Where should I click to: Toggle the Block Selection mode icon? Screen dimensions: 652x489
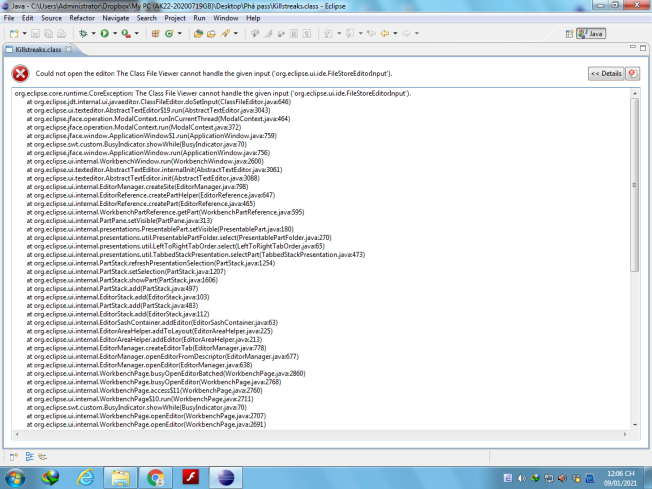pos(294,34)
